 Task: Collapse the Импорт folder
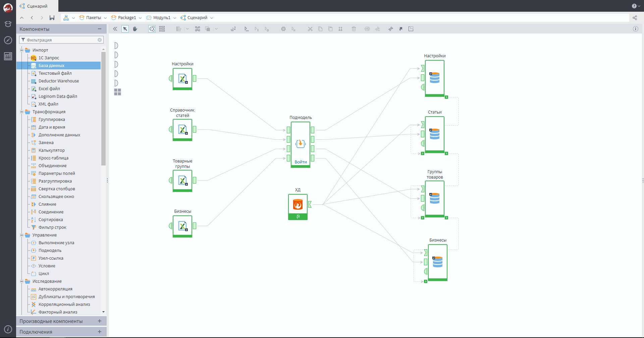click(x=22, y=50)
